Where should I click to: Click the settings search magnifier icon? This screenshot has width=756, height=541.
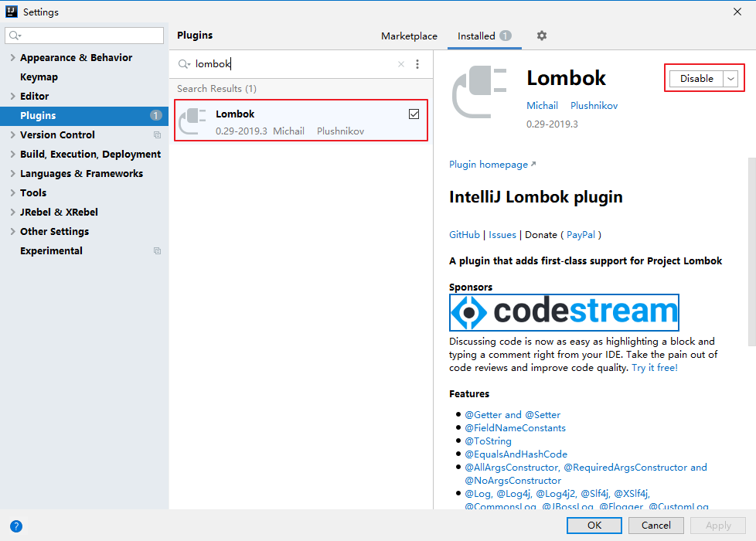pos(15,36)
